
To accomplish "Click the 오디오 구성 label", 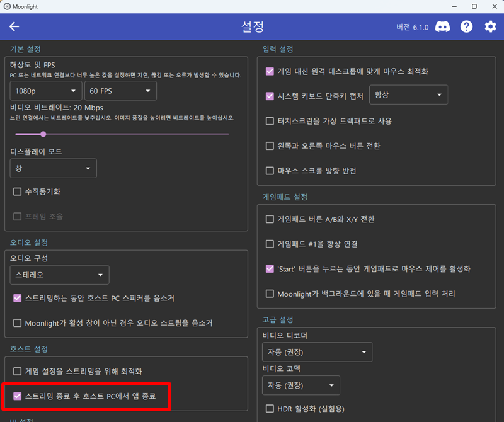I will [x=29, y=258].
